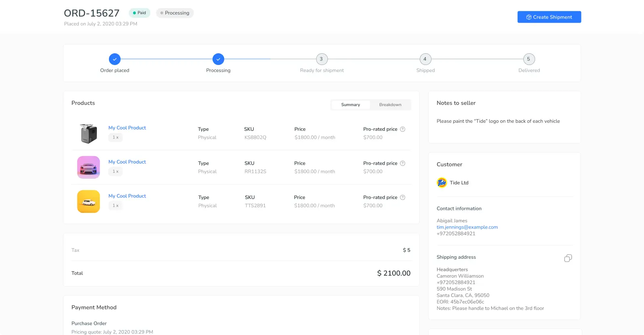Copy the shipping address with the copy icon
This screenshot has height=335, width=644.
[568, 258]
